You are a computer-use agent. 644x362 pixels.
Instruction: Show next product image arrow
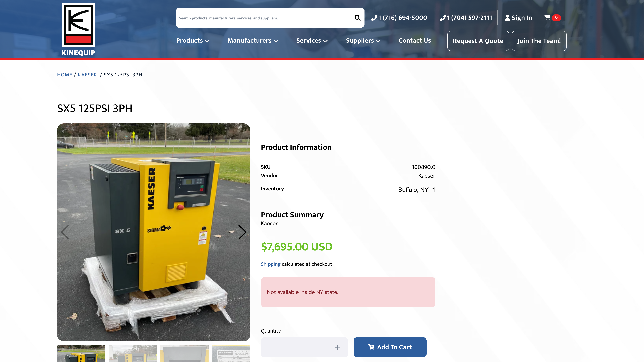(242, 232)
